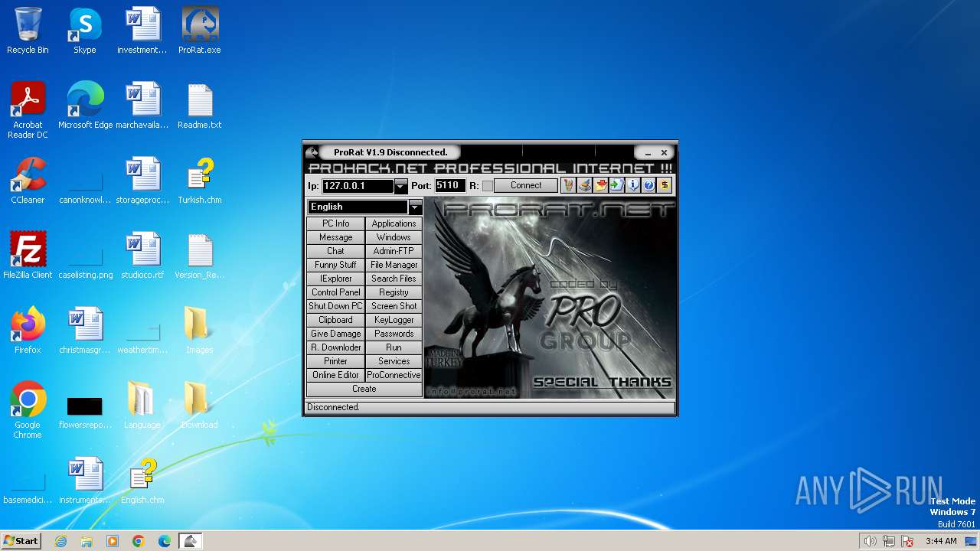Open the Start menu
Image resolution: width=980 pixels, height=551 pixels.
(21, 541)
